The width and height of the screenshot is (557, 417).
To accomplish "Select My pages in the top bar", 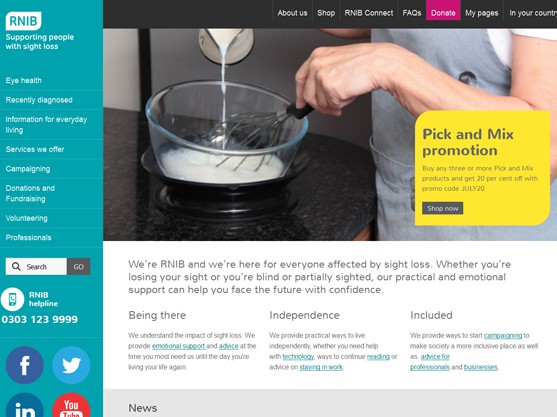I will (482, 13).
